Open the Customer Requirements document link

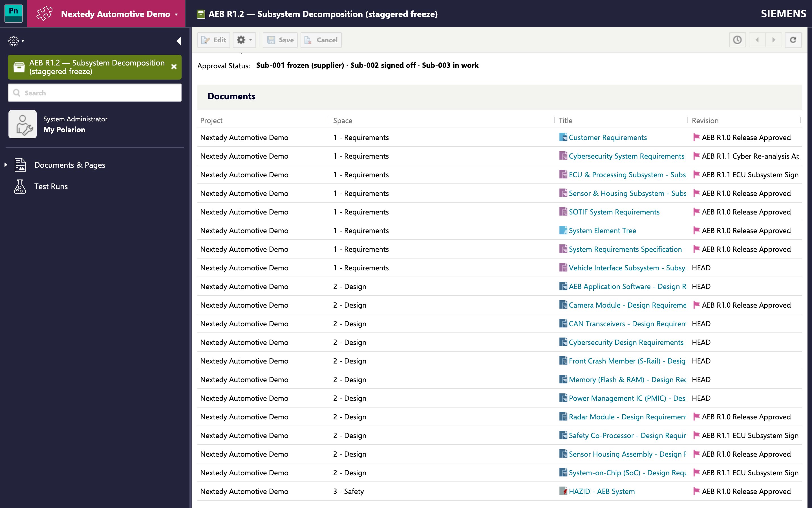[608, 137]
